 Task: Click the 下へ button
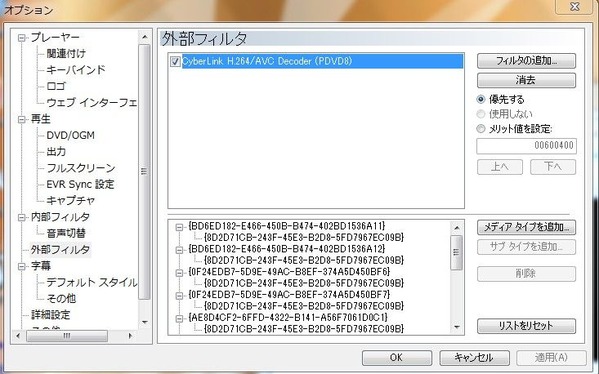tap(553, 167)
